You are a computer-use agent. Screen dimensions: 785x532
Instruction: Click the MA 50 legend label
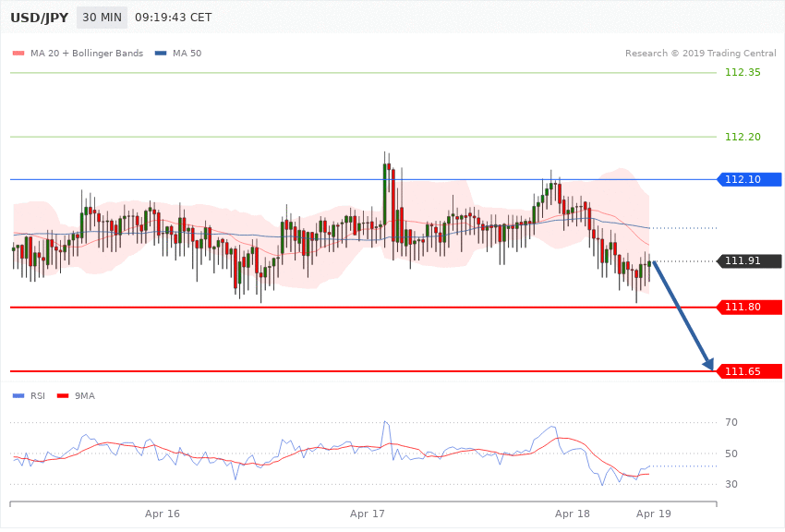(187, 53)
